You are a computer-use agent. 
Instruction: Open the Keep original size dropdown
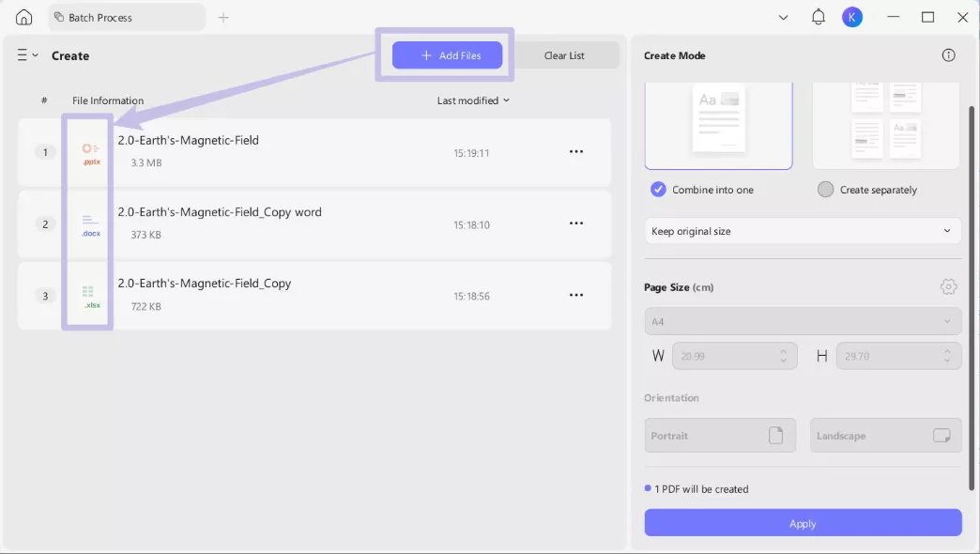(803, 230)
